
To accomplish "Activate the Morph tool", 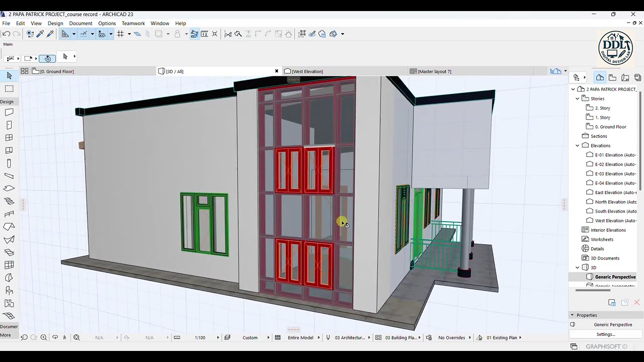I will [x=9, y=278].
